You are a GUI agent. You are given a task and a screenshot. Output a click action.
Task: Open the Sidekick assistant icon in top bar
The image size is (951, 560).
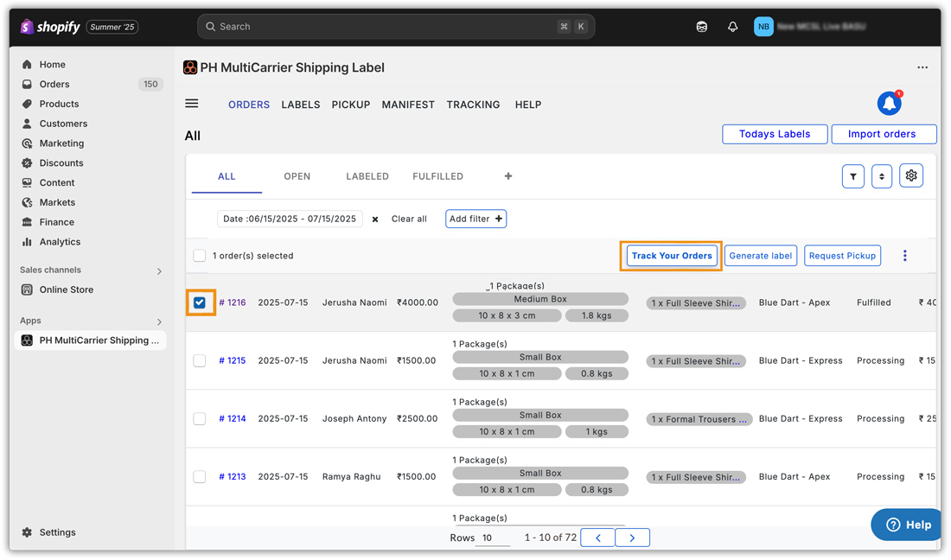click(702, 27)
